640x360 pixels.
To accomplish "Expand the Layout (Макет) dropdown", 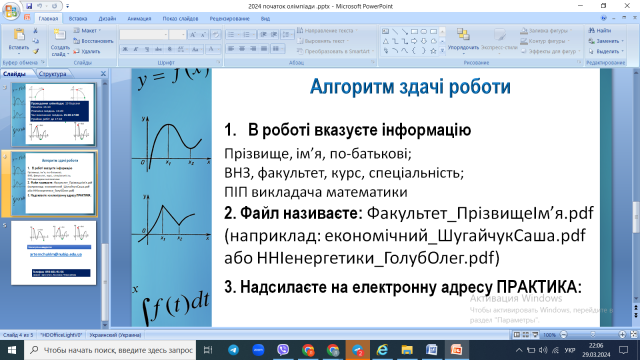I will pos(87,31).
